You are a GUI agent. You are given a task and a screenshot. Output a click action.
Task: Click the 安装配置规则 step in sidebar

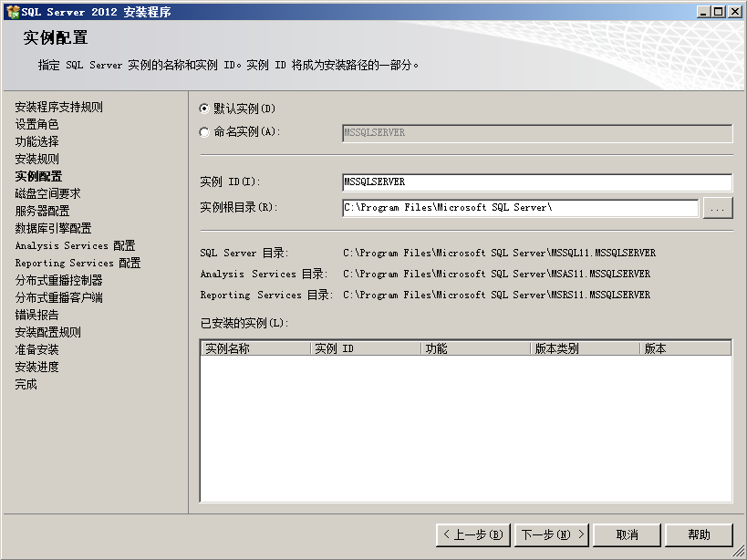[48, 332]
